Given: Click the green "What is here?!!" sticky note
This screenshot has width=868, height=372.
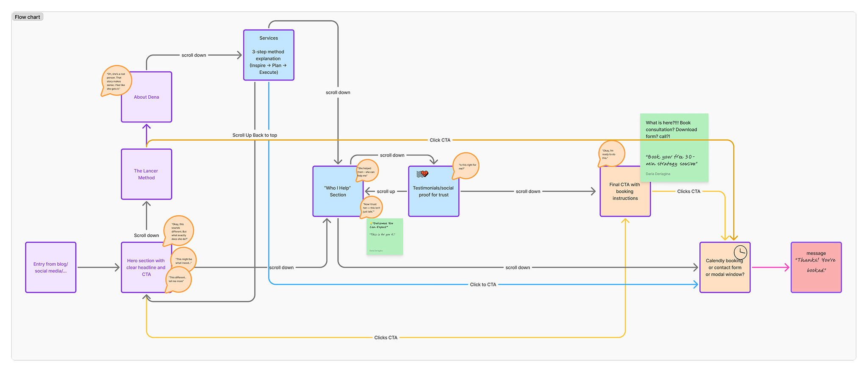Looking at the screenshot, I should [x=674, y=147].
